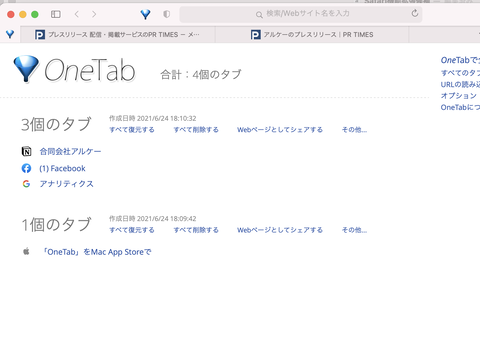Delete all in the 1個のタブ group

[196, 230]
